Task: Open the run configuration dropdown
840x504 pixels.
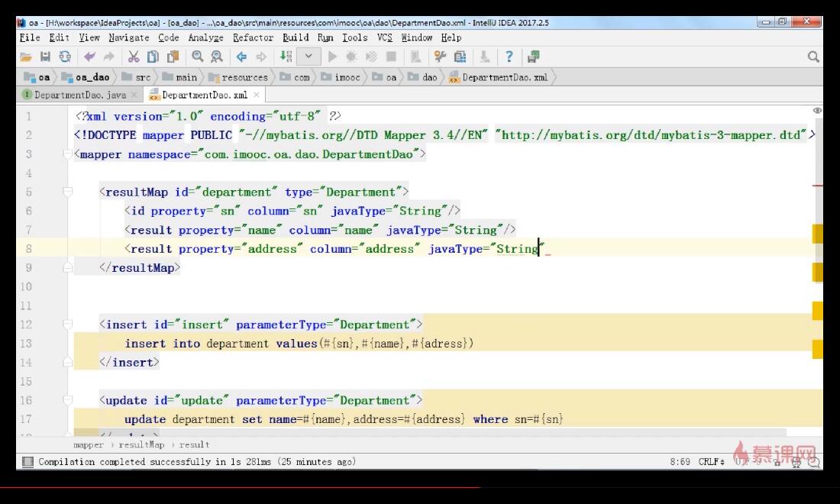Action: [x=309, y=57]
